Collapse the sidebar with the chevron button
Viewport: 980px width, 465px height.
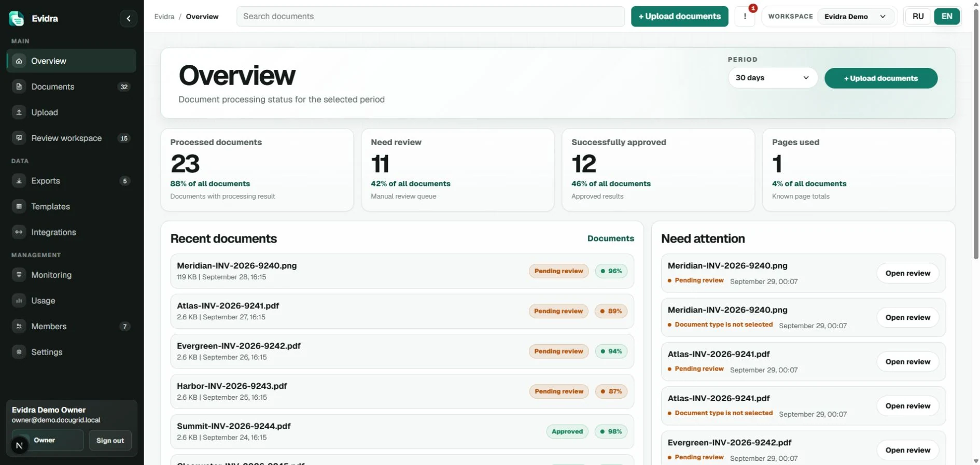129,19
